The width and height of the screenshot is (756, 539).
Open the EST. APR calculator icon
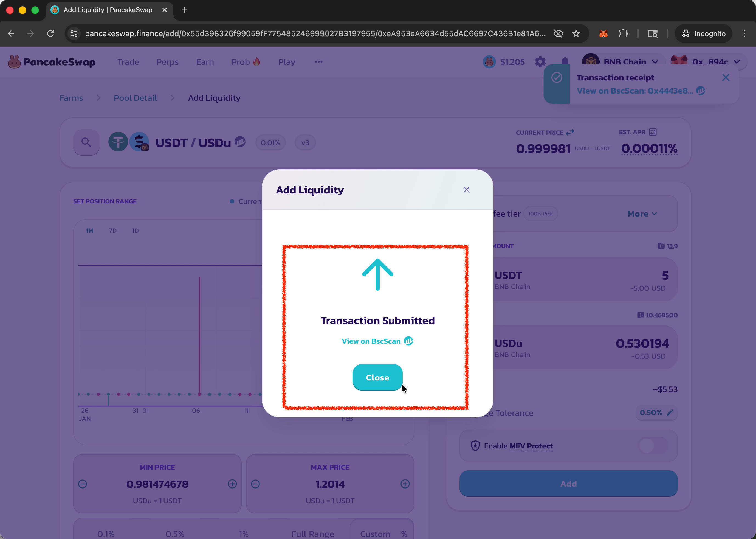[653, 132]
